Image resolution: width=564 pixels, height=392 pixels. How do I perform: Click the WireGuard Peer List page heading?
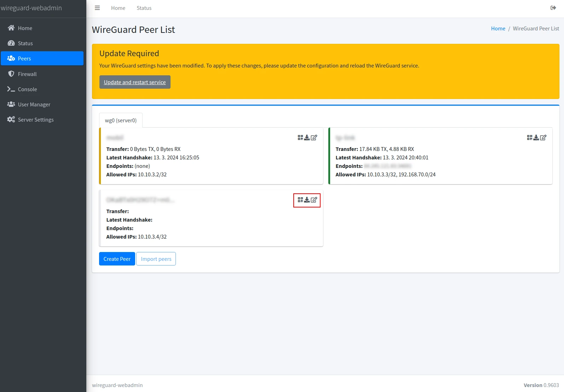pos(133,30)
